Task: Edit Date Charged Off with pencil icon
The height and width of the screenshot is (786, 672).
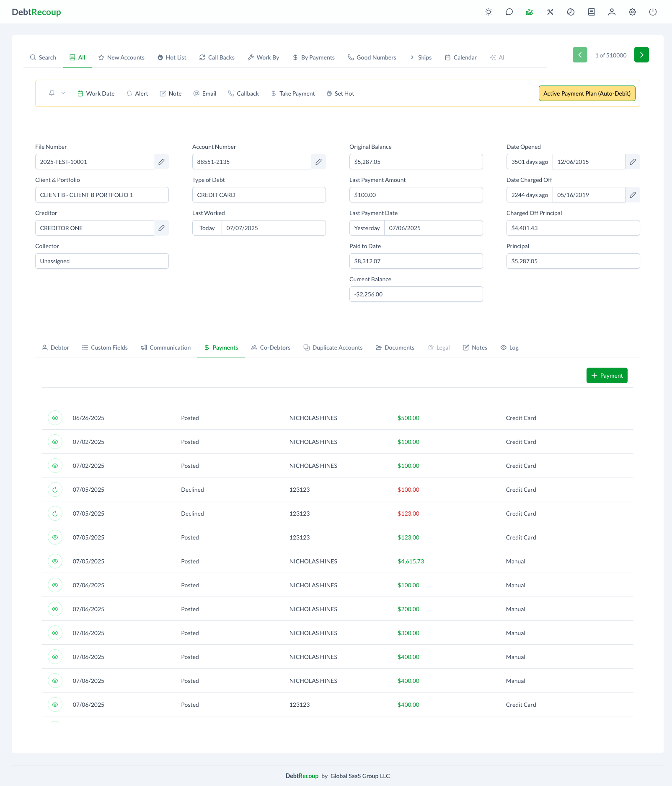Action: pyautogui.click(x=633, y=195)
